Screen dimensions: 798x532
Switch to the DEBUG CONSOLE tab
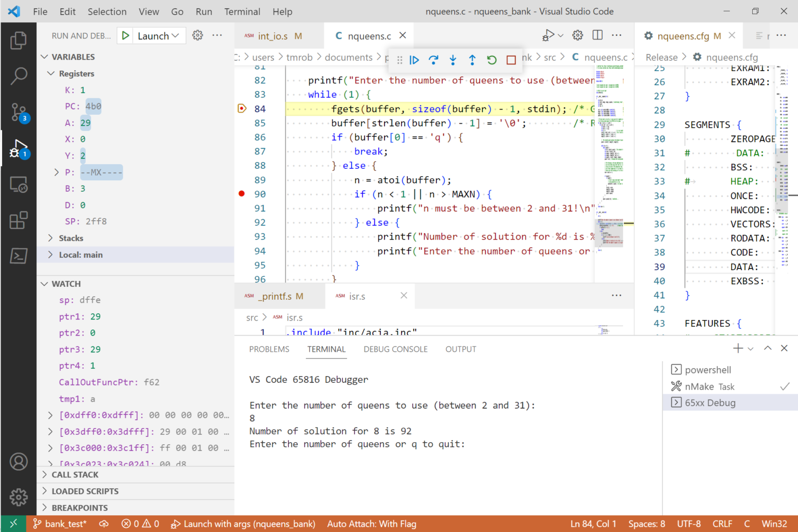pyautogui.click(x=395, y=349)
